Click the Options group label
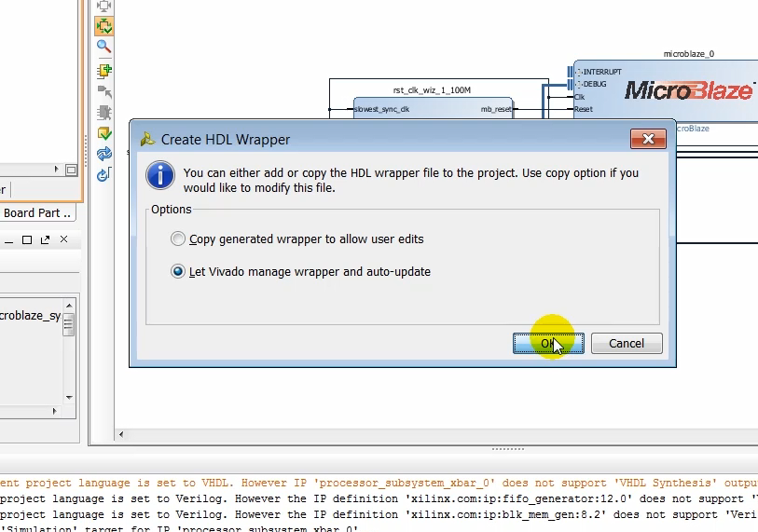 tap(172, 210)
